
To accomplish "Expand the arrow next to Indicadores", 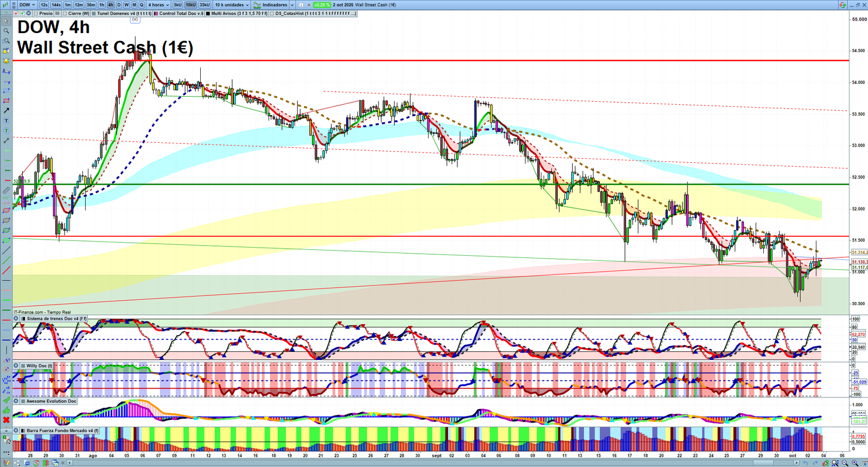I will tap(292, 5).
